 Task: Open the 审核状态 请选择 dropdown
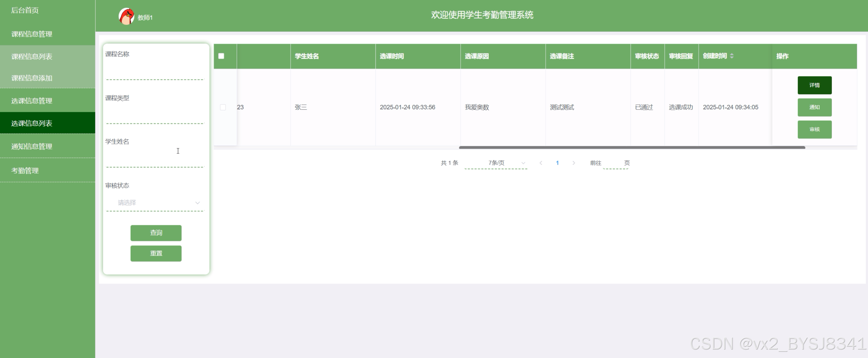click(x=155, y=203)
